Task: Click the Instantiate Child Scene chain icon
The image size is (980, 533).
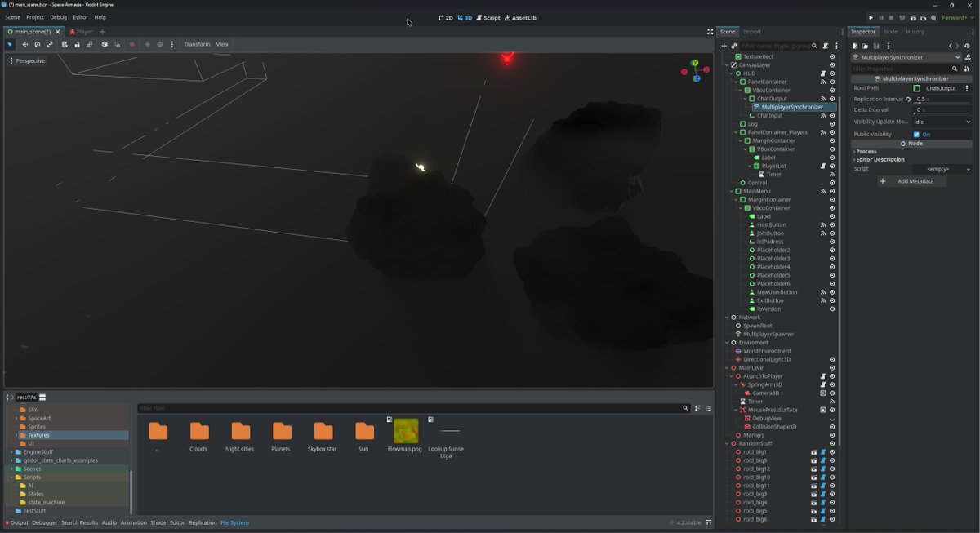Action: (733, 46)
